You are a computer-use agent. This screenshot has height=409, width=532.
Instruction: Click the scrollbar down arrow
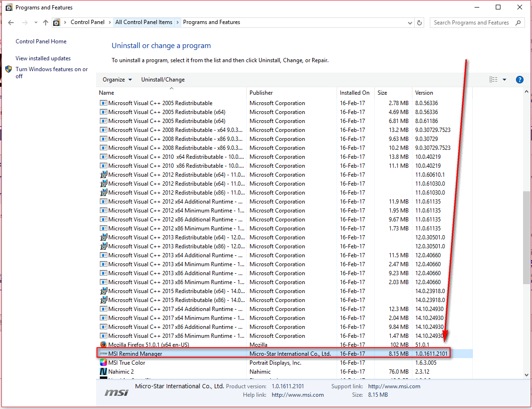tap(526, 375)
